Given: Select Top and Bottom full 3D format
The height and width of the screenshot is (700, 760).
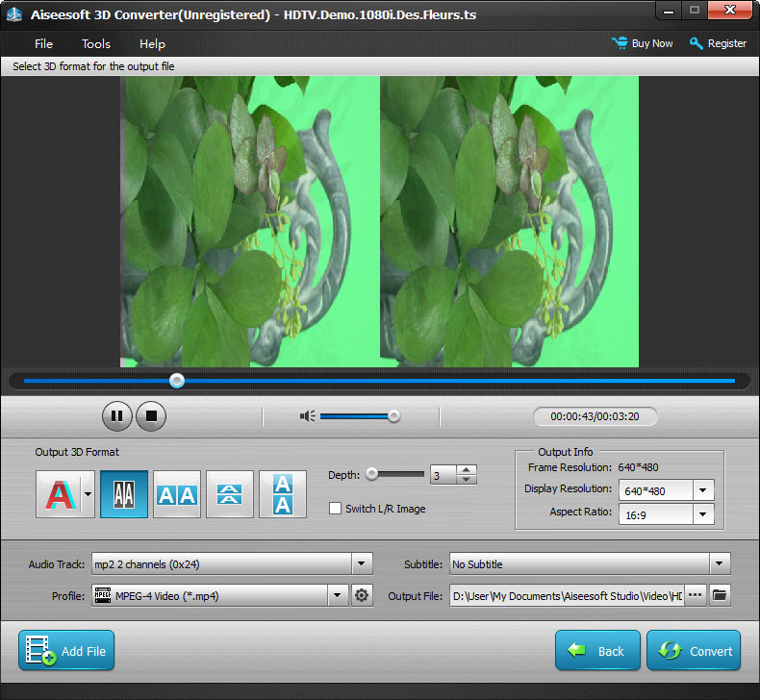Looking at the screenshot, I should (x=283, y=494).
